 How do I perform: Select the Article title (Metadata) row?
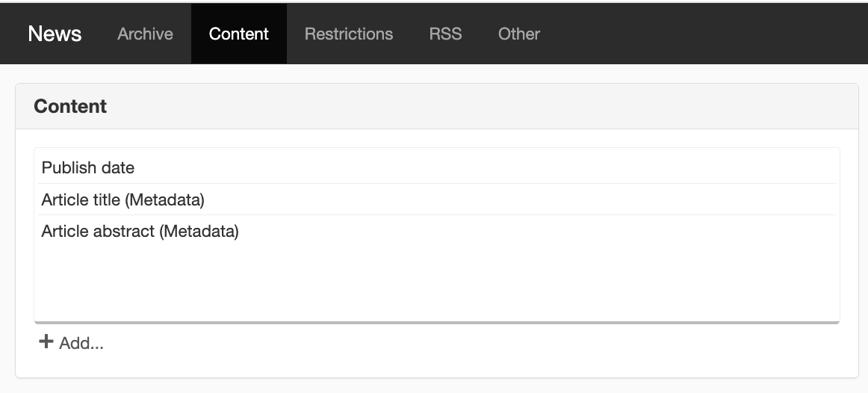[x=437, y=199]
